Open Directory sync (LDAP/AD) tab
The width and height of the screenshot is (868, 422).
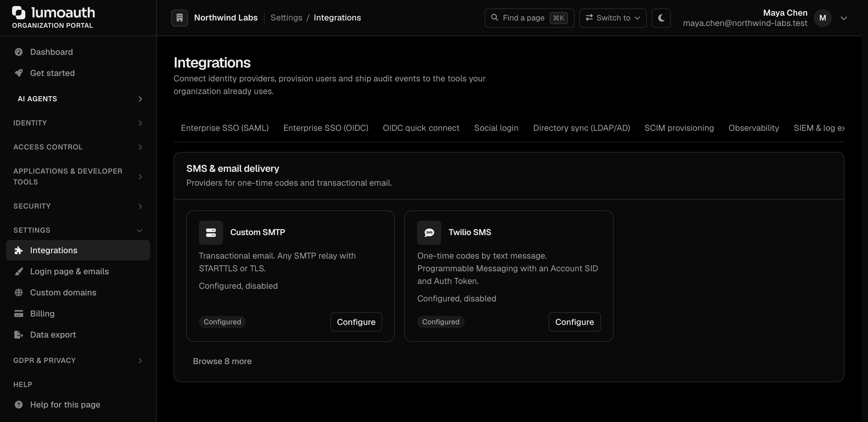[x=581, y=128]
